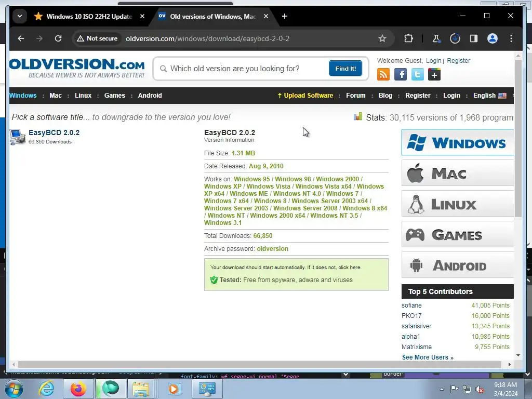Open contributor sofiane profile
532x399 pixels.
click(411, 305)
